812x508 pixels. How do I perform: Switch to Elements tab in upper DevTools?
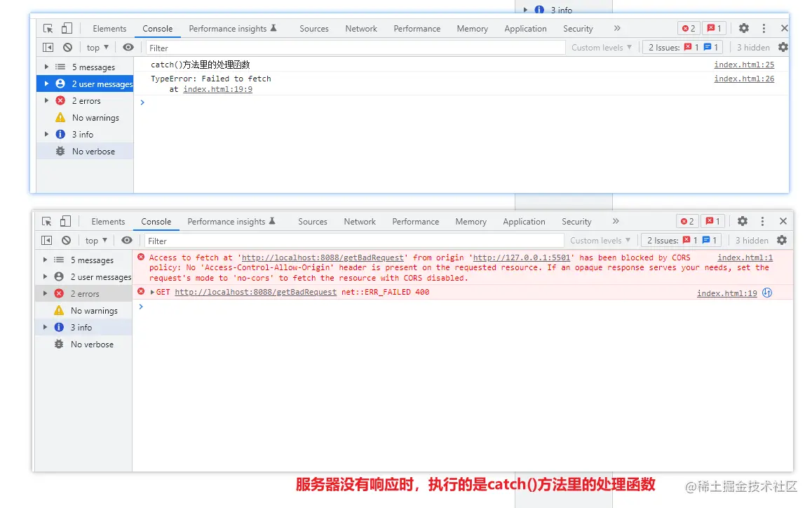(x=109, y=29)
